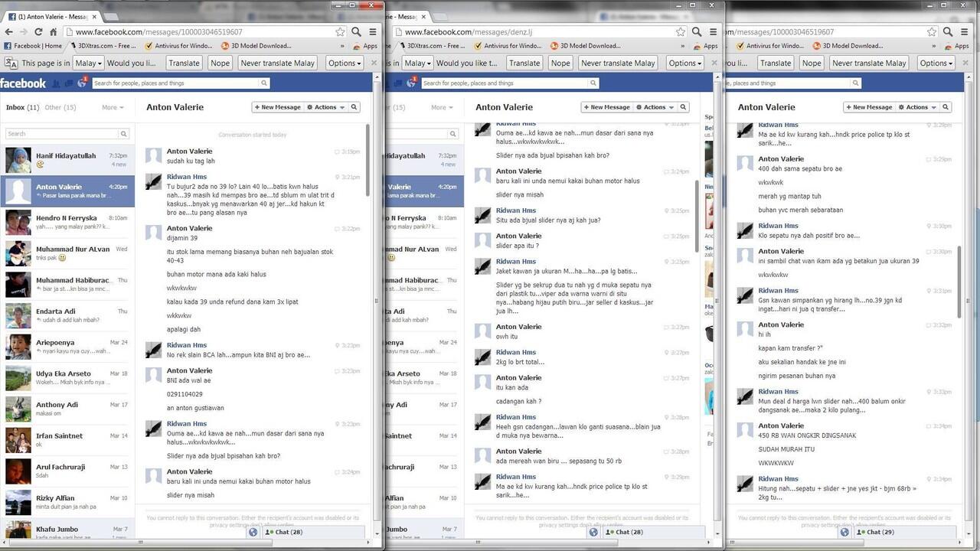The height and width of the screenshot is (551, 980).
Task: Click translate icon at left of translate bar
Action: click(11, 63)
